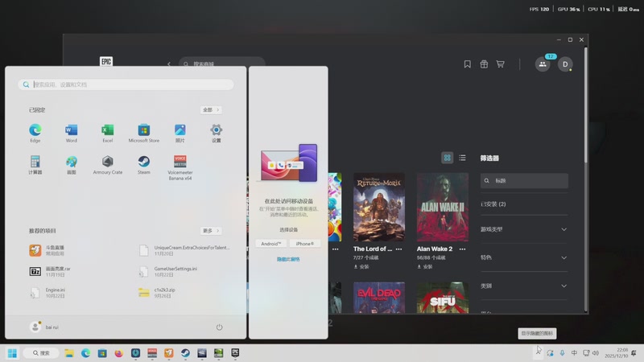Show more recommended items (更多)

(x=211, y=231)
